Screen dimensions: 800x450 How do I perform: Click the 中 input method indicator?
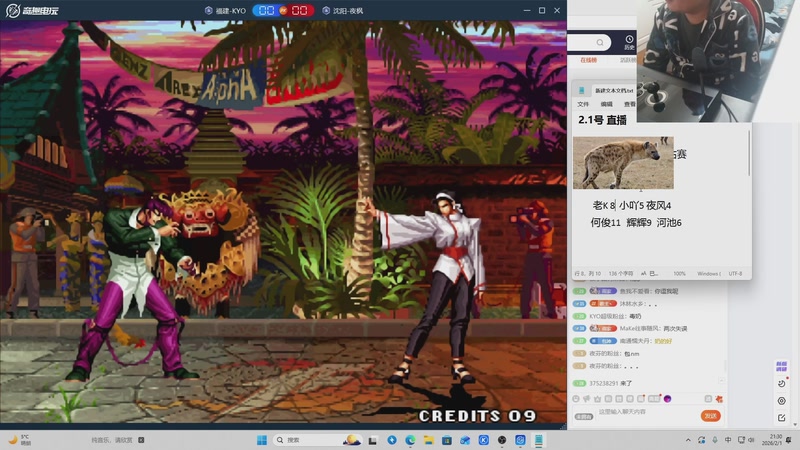(728, 440)
